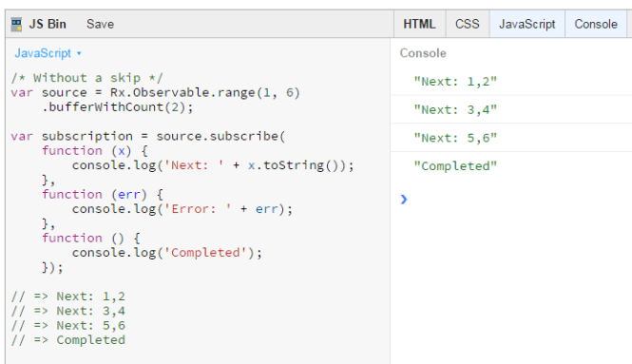This screenshot has height=364, width=632.
Task: Click the console.log 'Error: ' code line
Action: tap(182, 209)
